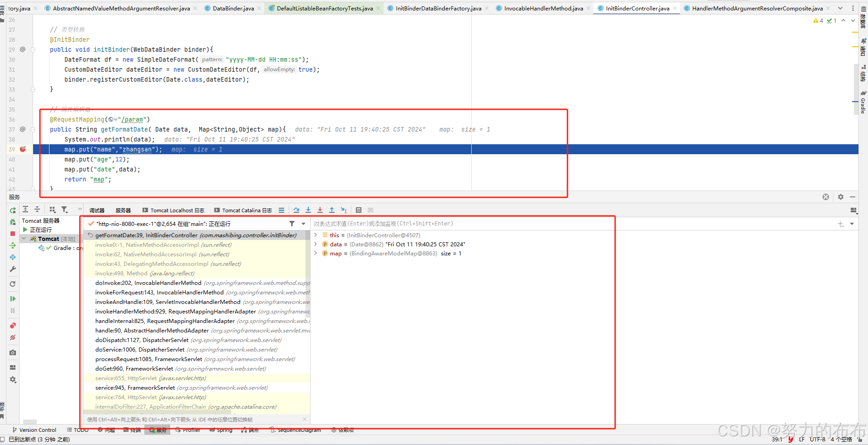868x445 pixels.
Task: Open the add-watch options dropdown arrow
Action: click(852, 224)
